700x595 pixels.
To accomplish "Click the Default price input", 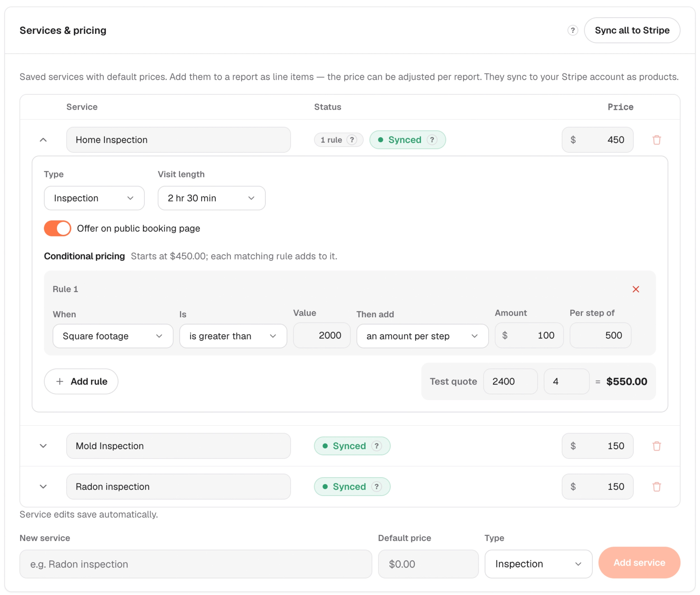I will [428, 564].
